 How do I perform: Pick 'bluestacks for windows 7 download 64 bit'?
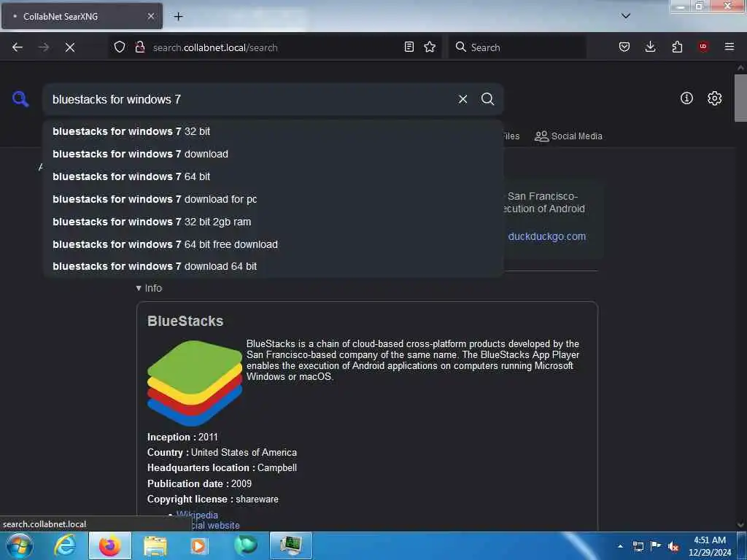(x=274, y=266)
